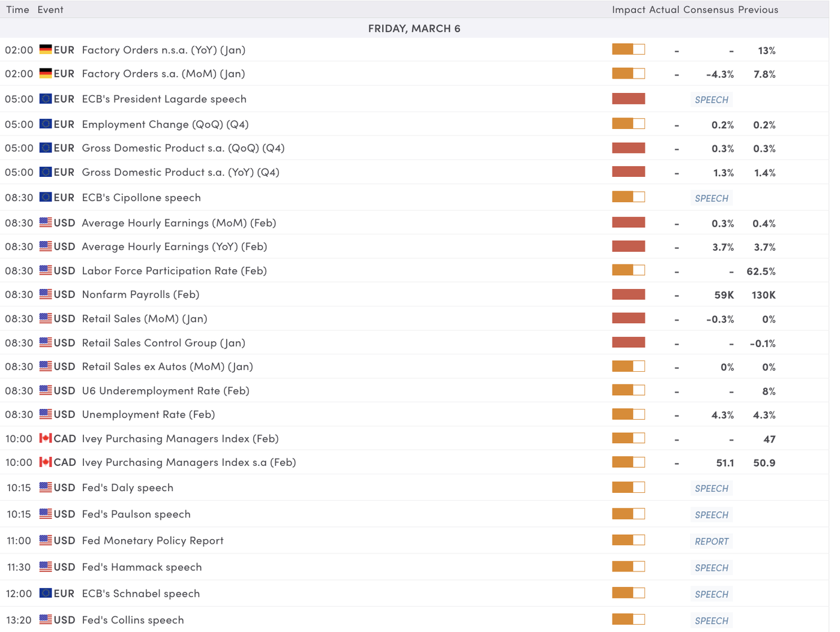Click the EU flag beside Gross Domestic Product (YoY)

[x=46, y=171]
